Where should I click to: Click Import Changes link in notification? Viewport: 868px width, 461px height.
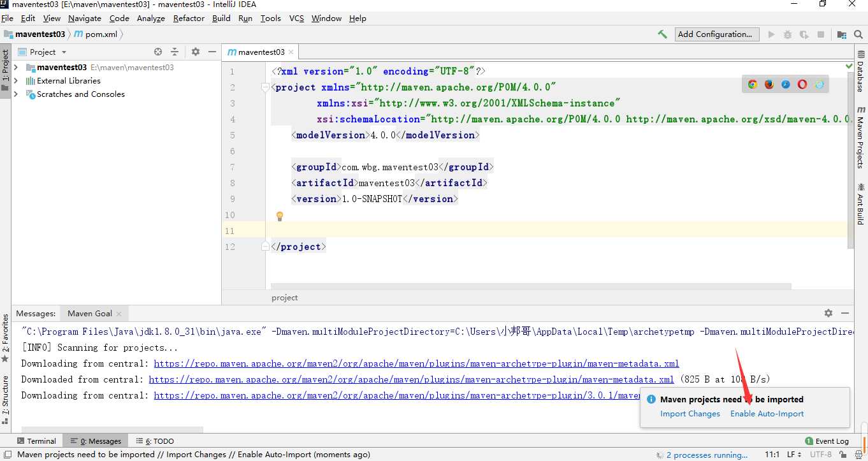pyautogui.click(x=690, y=414)
